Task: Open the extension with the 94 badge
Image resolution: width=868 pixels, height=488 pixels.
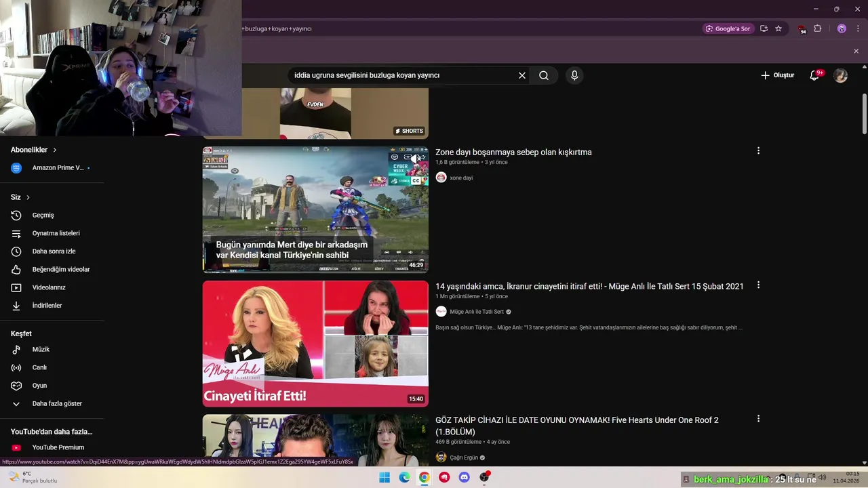Action: coord(802,29)
